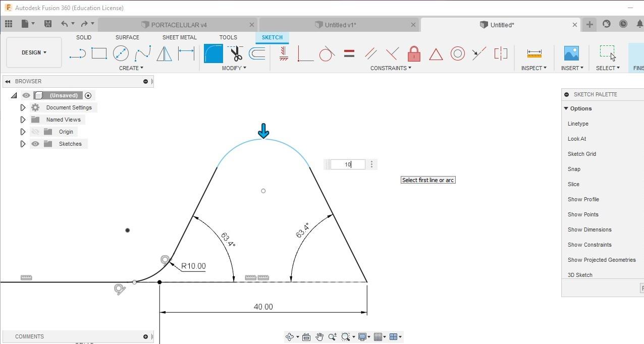This screenshot has height=344, width=644.
Task: Collapse the Options section in Sketch Palette
Action: pos(566,108)
